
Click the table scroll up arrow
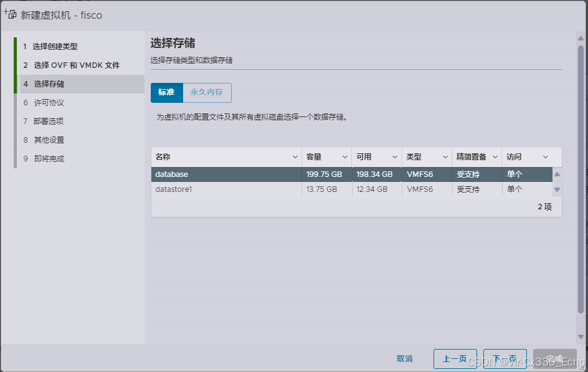tap(557, 174)
